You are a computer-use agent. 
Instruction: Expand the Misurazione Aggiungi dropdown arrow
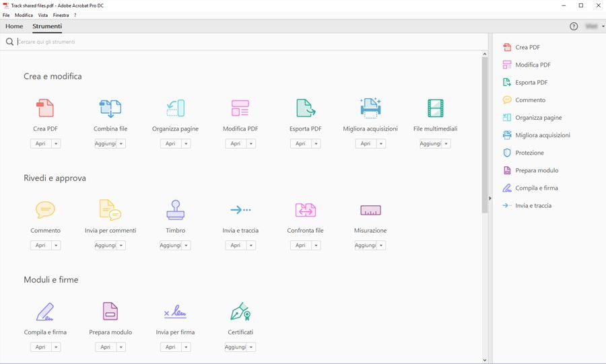point(381,246)
